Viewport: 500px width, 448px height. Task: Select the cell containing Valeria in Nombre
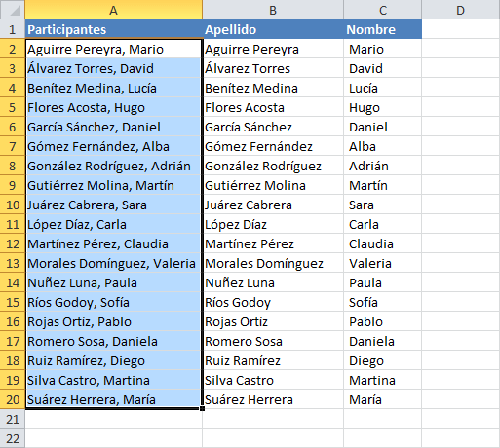[x=383, y=263]
